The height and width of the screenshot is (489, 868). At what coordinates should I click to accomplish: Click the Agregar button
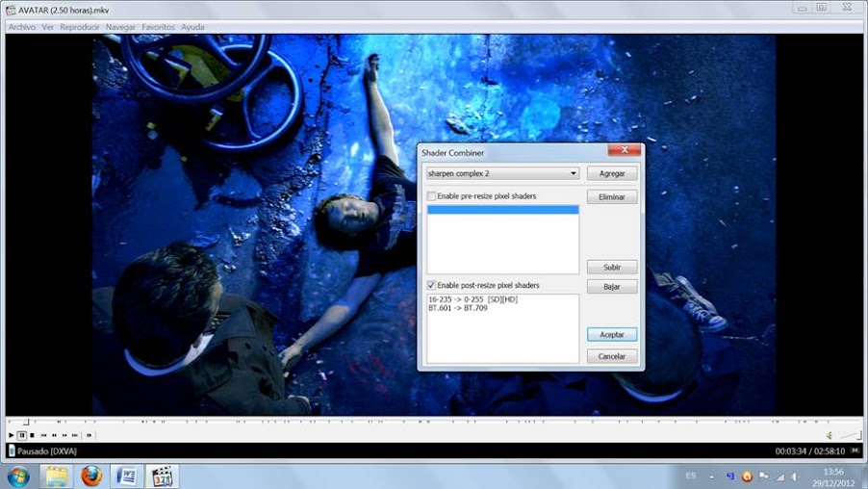612,173
